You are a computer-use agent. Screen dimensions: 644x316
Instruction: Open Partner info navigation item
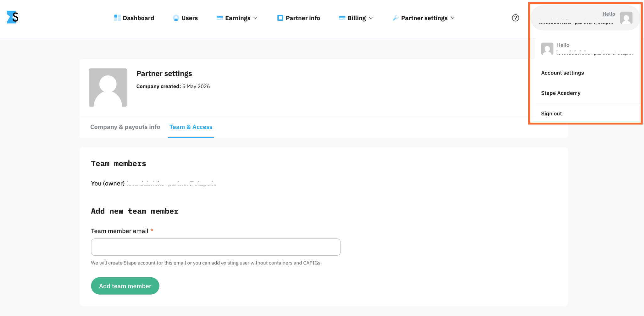pos(299,18)
